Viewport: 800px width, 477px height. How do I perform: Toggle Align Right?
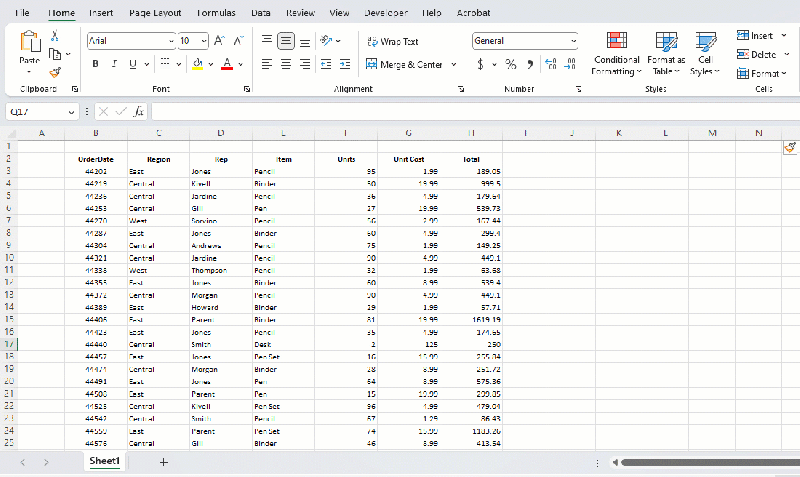[305, 64]
